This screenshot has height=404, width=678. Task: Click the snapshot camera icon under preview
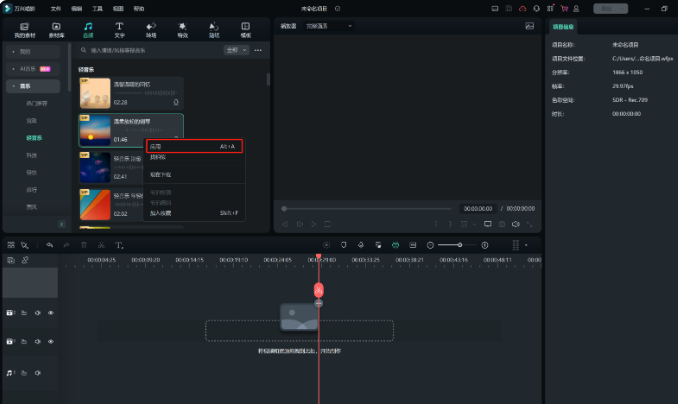click(x=501, y=224)
